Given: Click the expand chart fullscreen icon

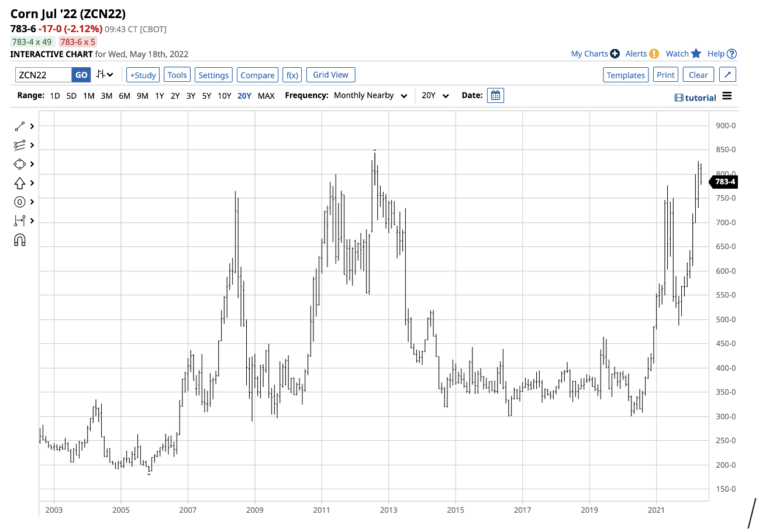Looking at the screenshot, I should pos(727,75).
